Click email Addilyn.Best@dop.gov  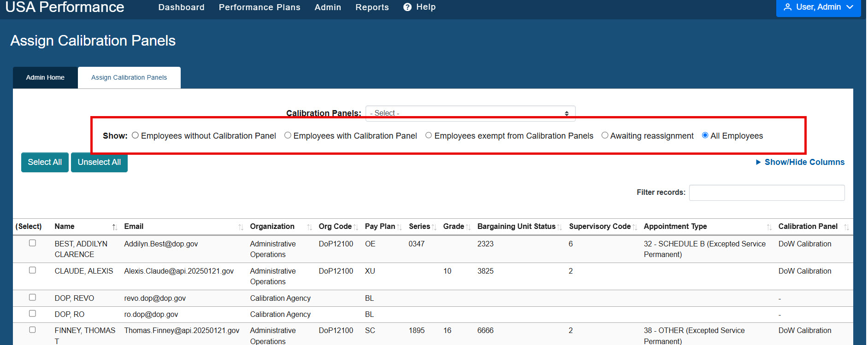(x=161, y=244)
